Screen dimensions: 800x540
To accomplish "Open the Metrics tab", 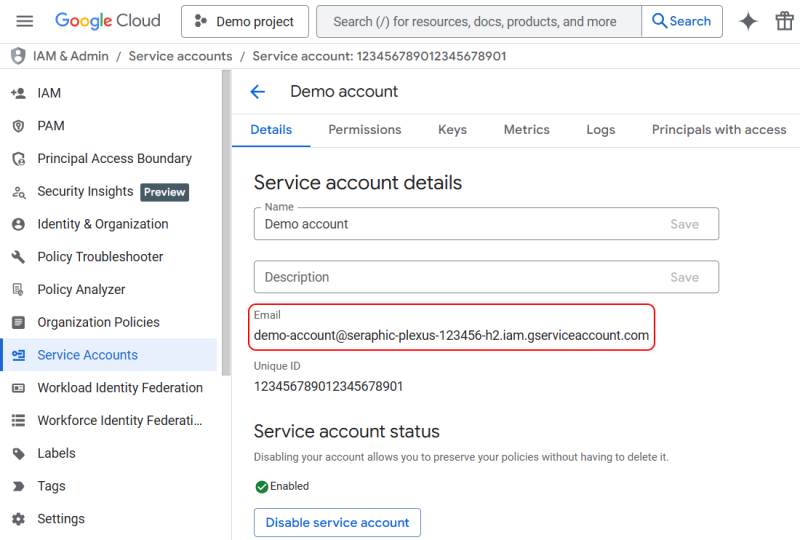I will [527, 130].
